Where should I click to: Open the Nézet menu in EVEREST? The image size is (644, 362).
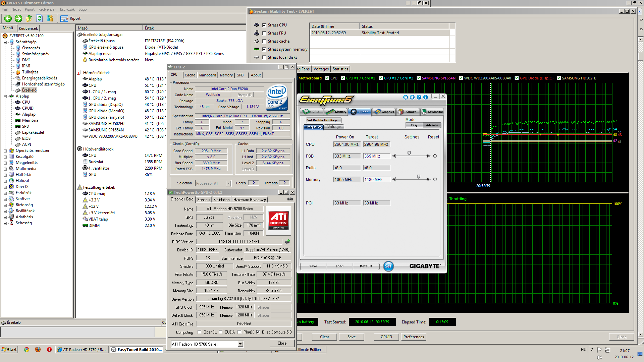(x=16, y=9)
